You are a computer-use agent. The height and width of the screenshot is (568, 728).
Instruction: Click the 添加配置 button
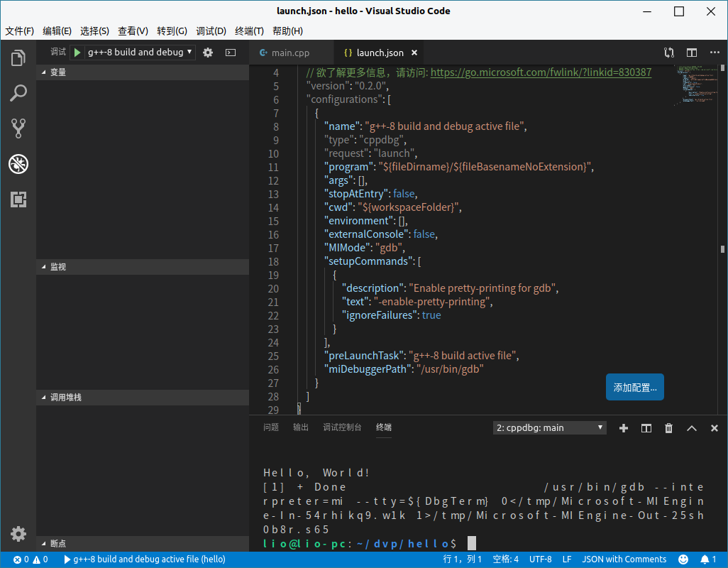click(634, 387)
